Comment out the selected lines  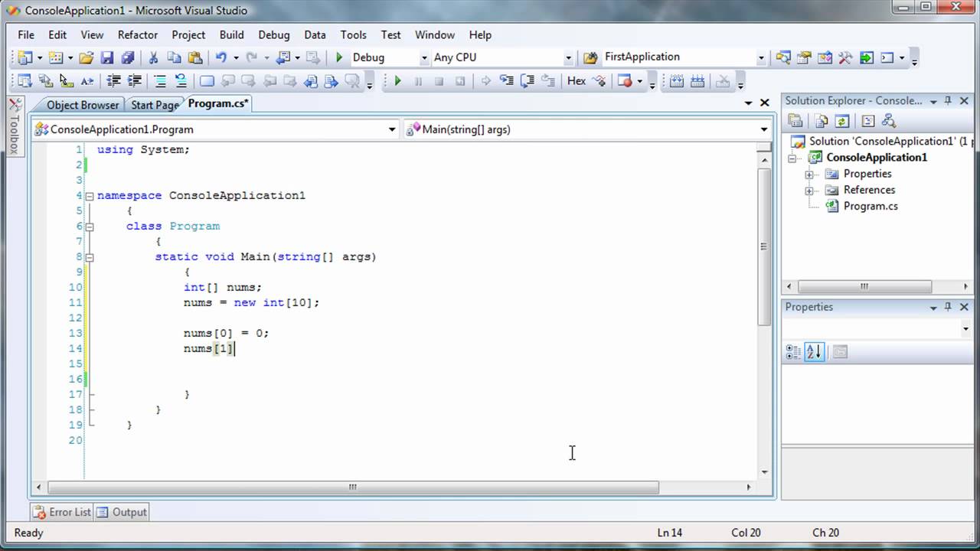pyautogui.click(x=160, y=80)
